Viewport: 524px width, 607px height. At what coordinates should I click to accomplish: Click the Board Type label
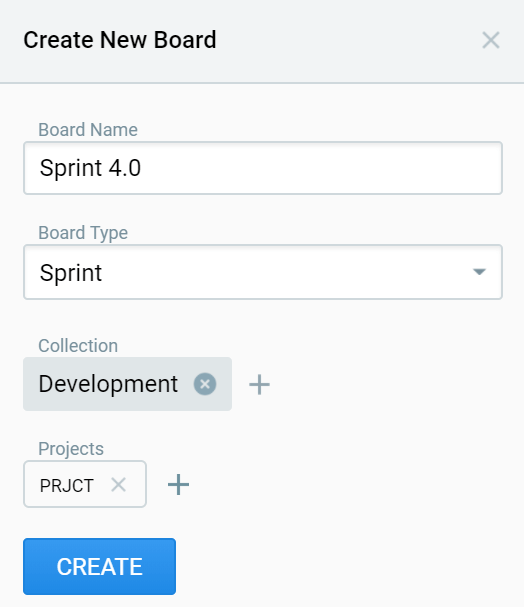click(83, 233)
